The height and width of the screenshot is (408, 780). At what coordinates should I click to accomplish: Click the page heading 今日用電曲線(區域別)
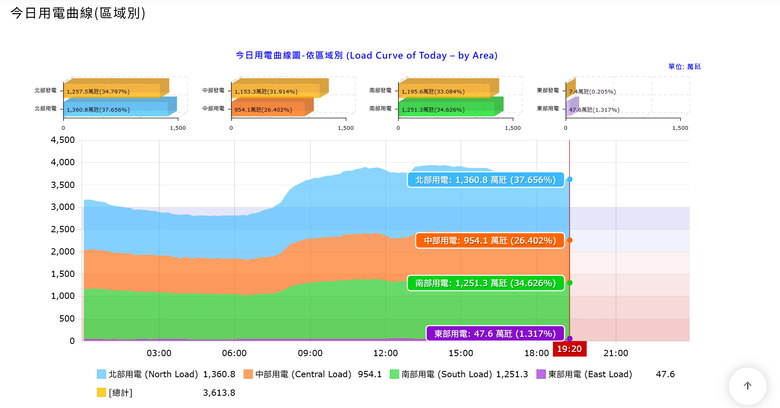tap(78, 12)
